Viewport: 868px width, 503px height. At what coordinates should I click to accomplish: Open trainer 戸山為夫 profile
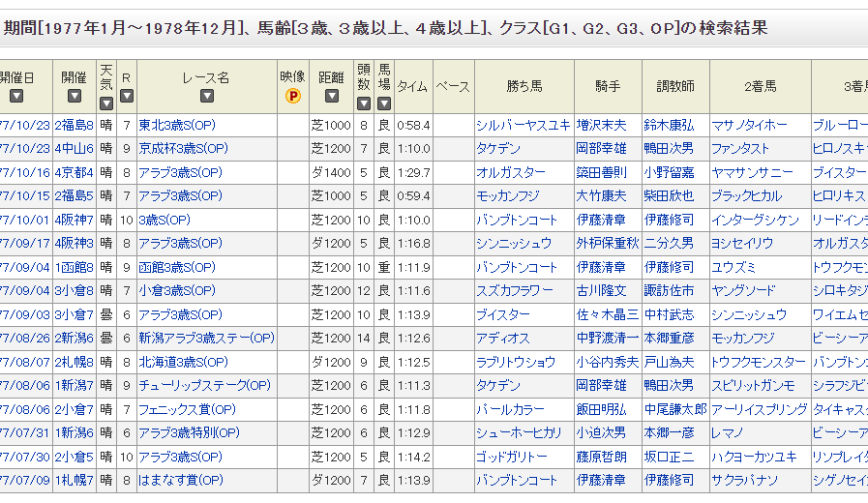click(669, 363)
